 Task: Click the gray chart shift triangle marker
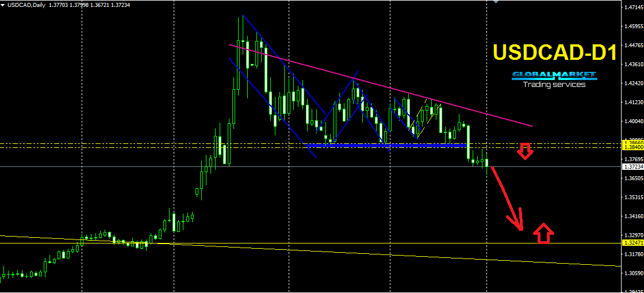point(496,2)
